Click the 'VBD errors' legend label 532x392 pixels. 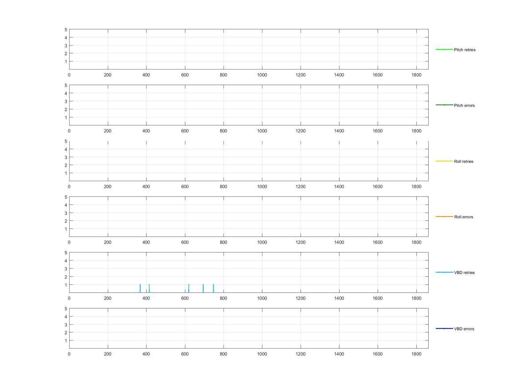[464, 329]
